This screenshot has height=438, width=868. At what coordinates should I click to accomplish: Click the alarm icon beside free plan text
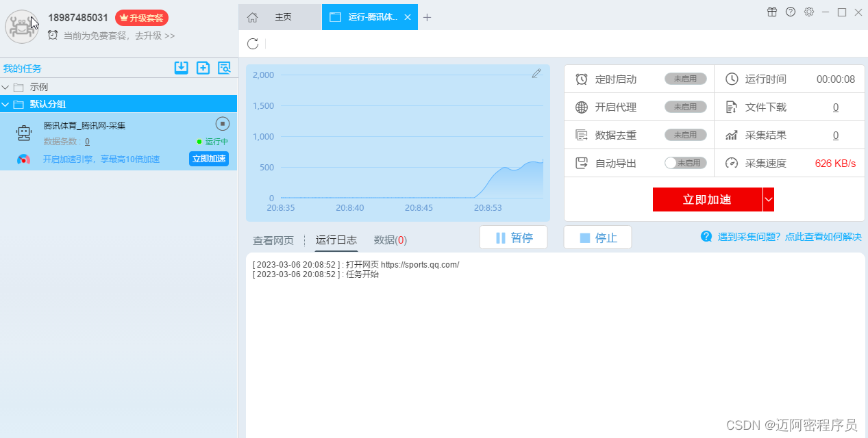tap(53, 35)
